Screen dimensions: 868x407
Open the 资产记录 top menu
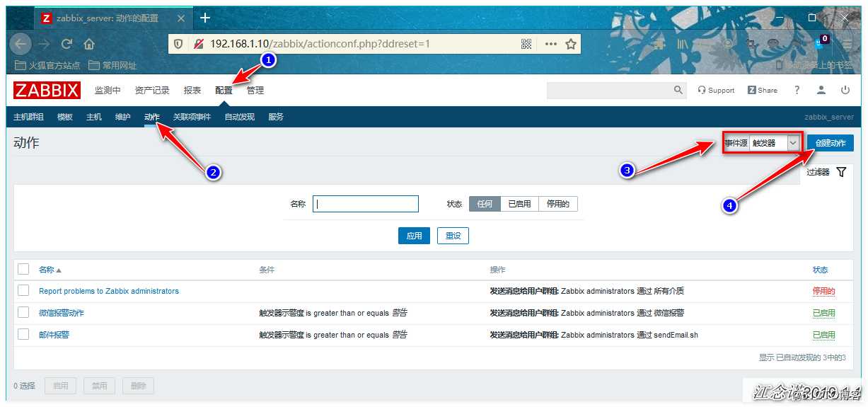tap(152, 90)
